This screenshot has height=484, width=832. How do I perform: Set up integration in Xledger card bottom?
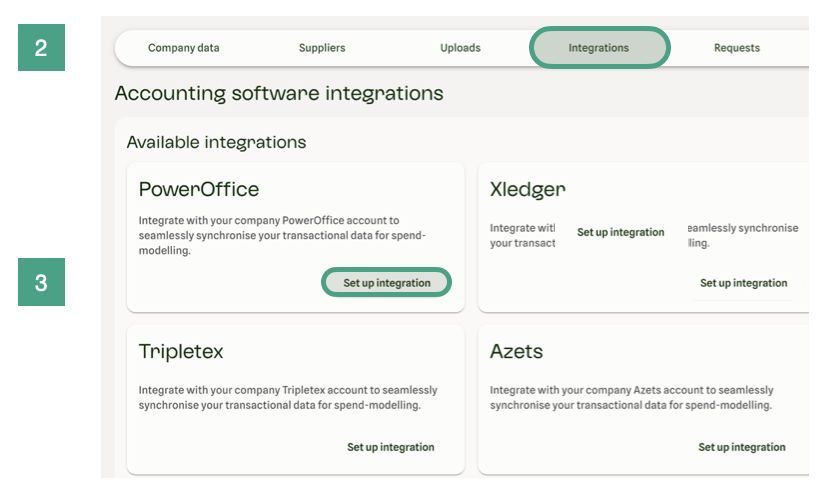pos(743,283)
